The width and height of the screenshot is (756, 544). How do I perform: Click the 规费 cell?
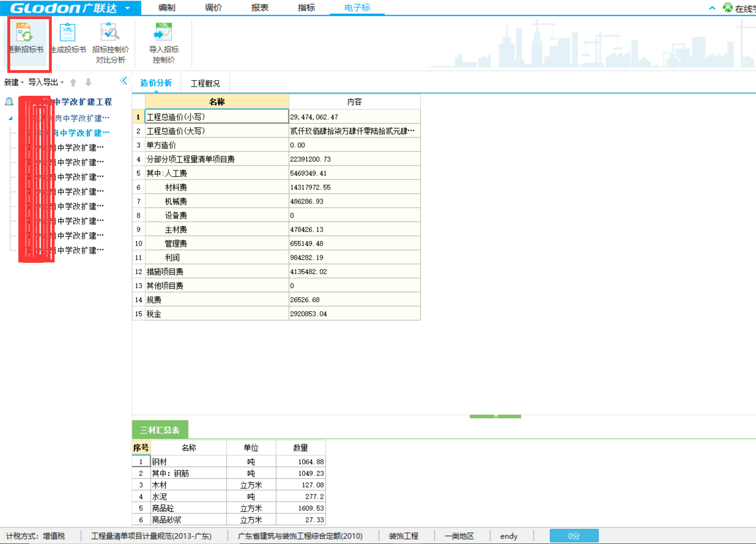[x=217, y=300]
